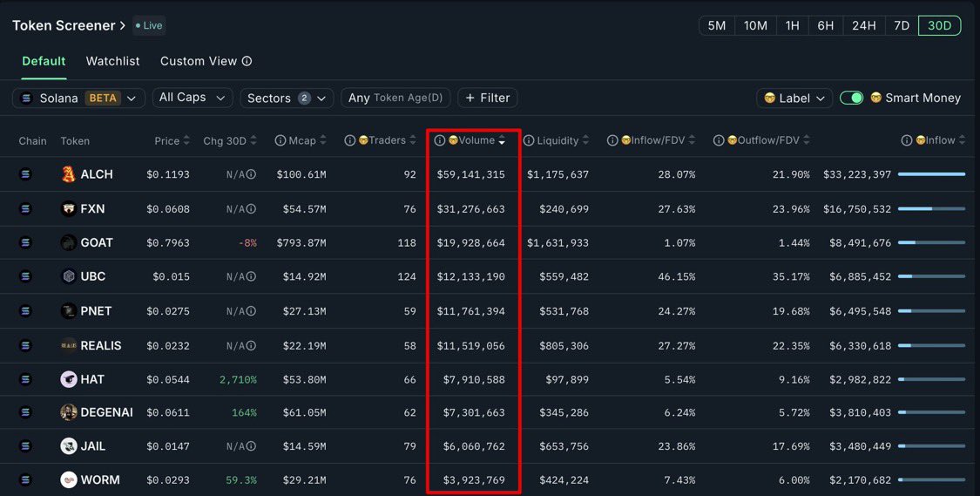Click the + Filter button
Screen dimensions: 980x496
[x=488, y=99]
